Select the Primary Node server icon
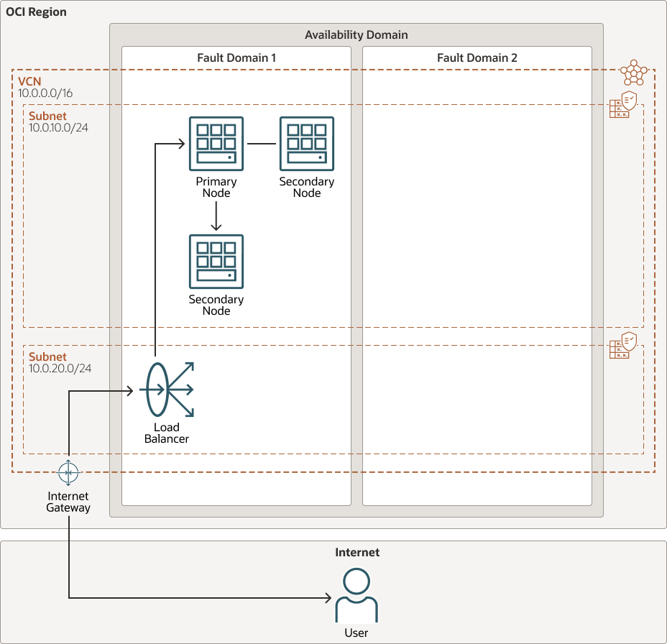This screenshot has width=667, height=644. [216, 143]
